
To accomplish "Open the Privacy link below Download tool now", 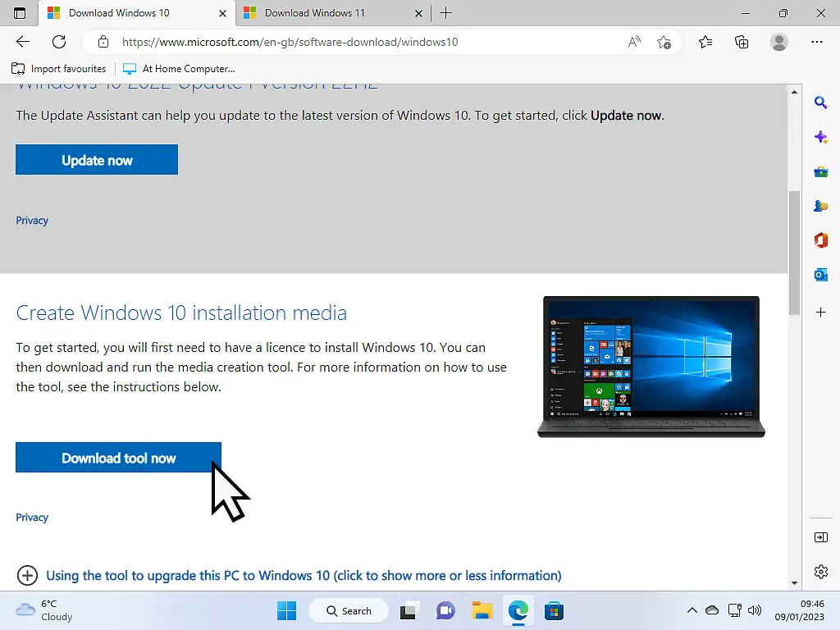I will tap(32, 517).
